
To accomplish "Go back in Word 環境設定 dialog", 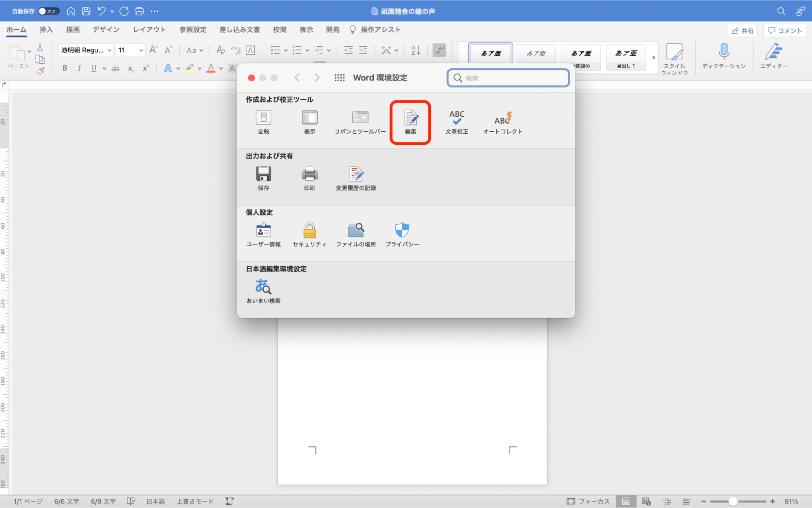I will click(x=297, y=78).
